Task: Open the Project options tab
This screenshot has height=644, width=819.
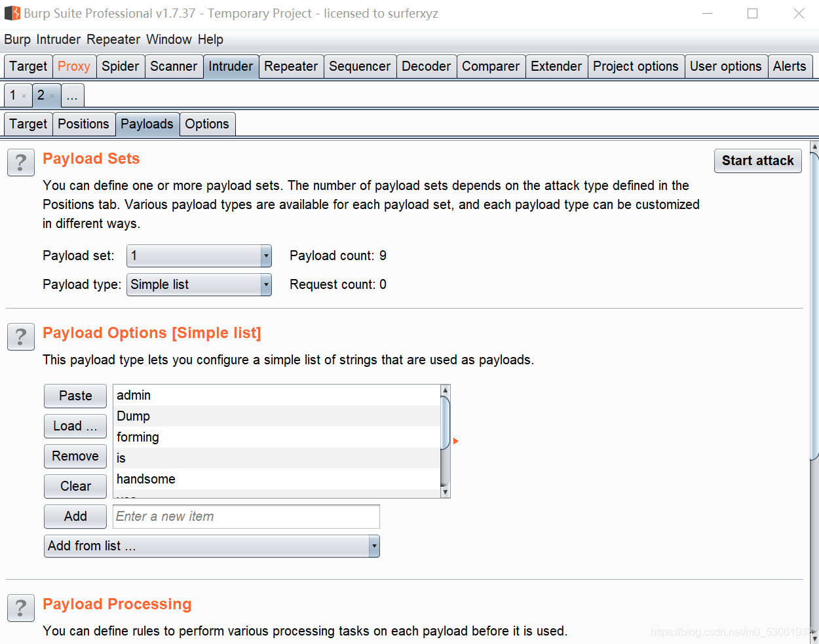Action: coord(636,66)
